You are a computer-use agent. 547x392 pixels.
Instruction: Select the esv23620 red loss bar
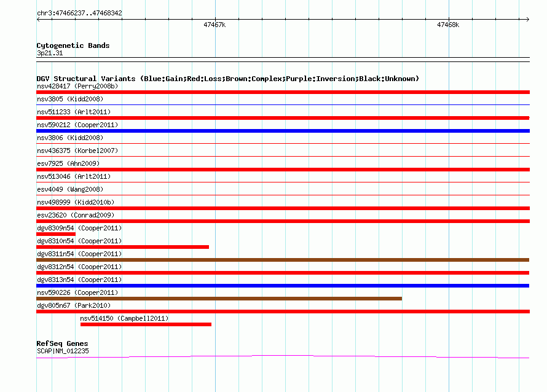click(x=283, y=221)
